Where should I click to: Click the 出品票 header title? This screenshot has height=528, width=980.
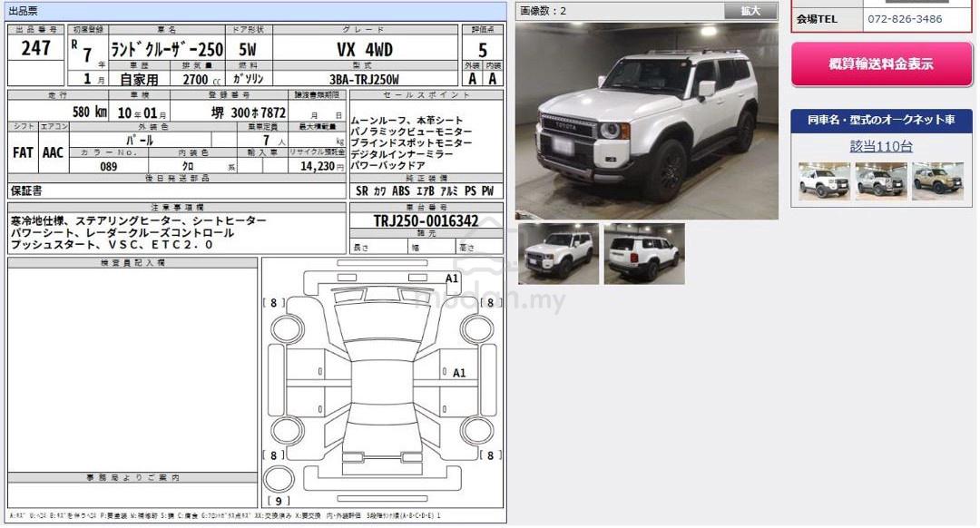[x=23, y=11]
